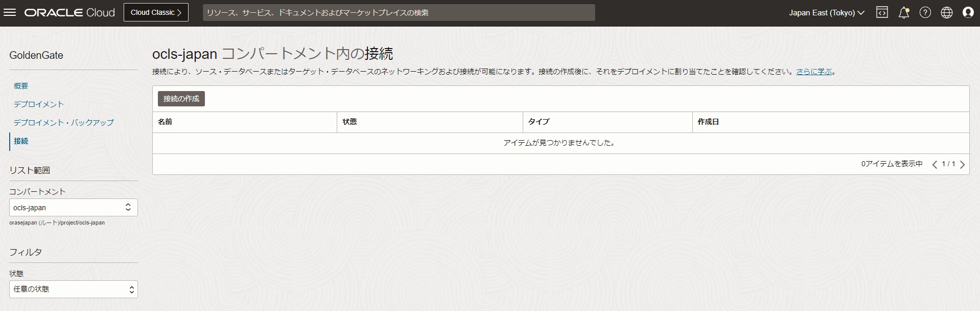This screenshot has height=311, width=980.
Task: Open the help question mark menu
Action: point(925,12)
